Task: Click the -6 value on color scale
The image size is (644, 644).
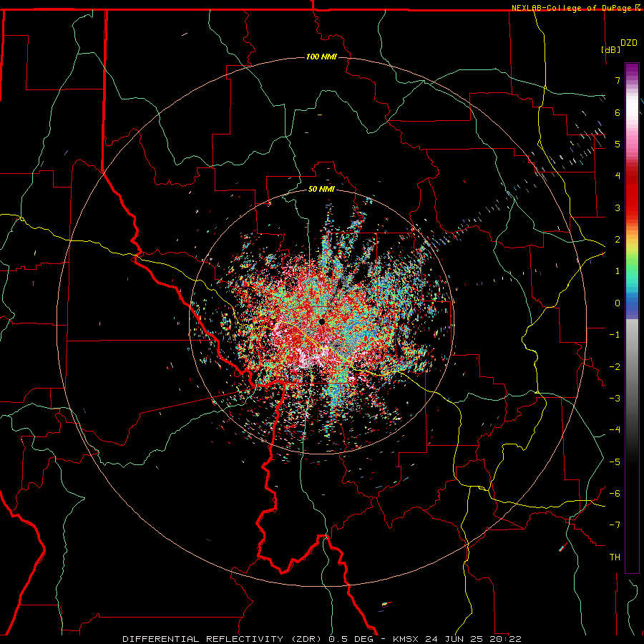Action: pos(615,494)
